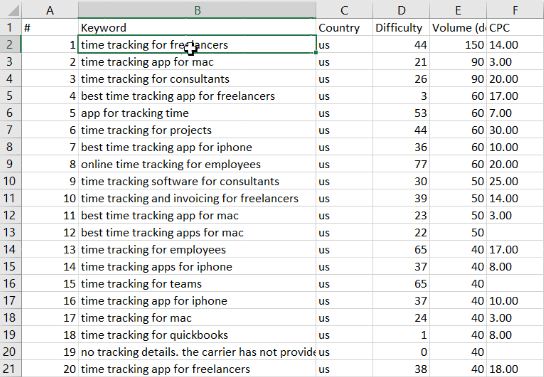Screen dimensions: 544x377
Task: Click cell 'app for tracking time'
Action: tap(197, 113)
